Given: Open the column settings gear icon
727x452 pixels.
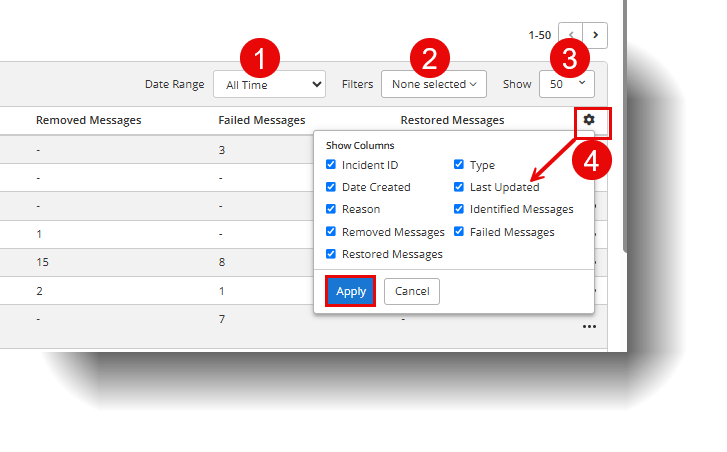Looking at the screenshot, I should [x=589, y=120].
